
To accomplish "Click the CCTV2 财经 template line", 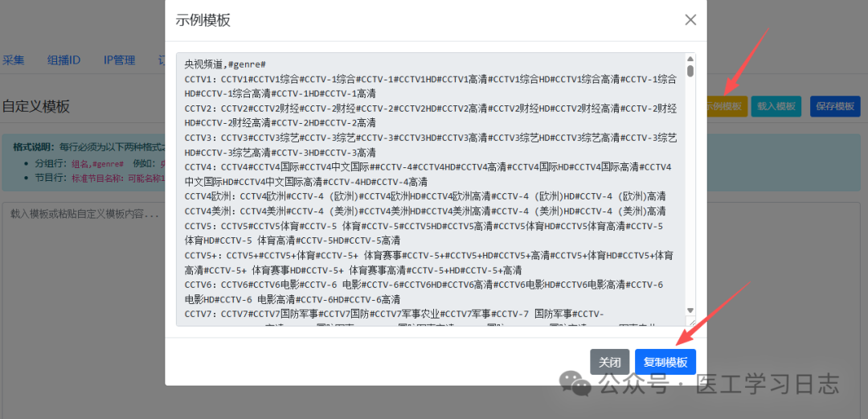I will (x=430, y=115).
